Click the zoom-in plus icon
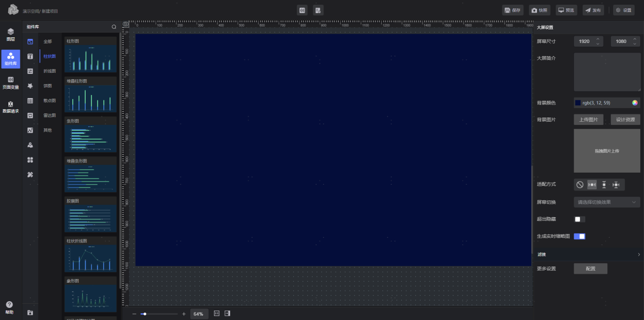This screenshot has height=320, width=644. tap(184, 314)
